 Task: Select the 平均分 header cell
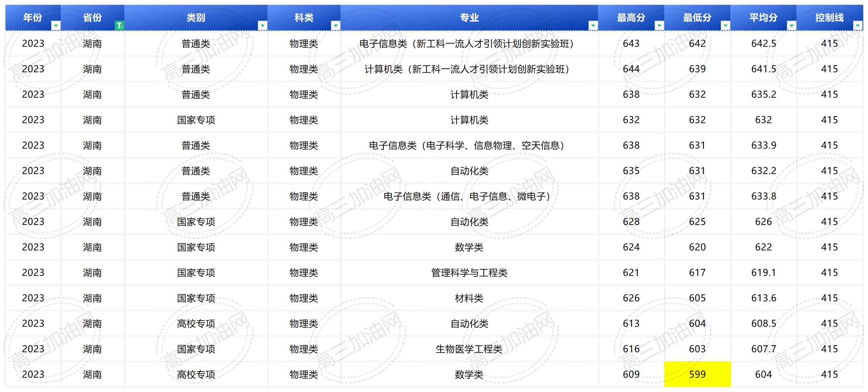(x=763, y=17)
